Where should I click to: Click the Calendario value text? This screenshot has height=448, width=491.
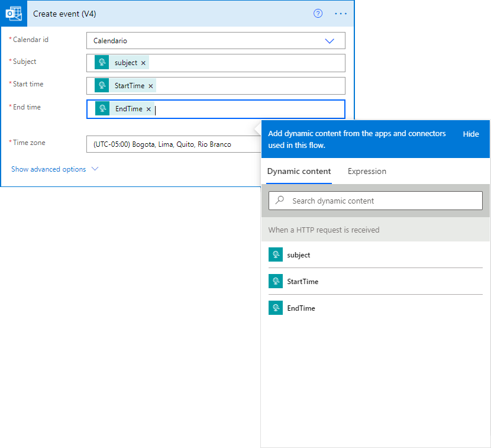pos(110,41)
